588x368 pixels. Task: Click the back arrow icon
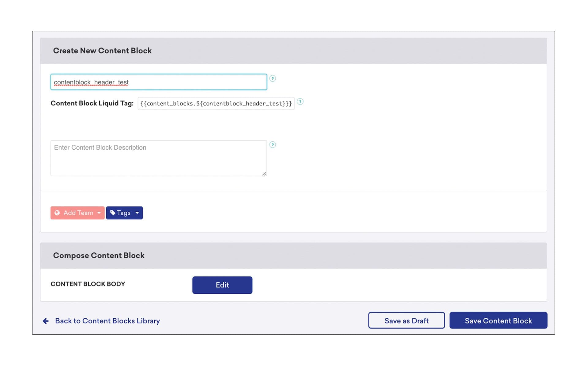point(46,321)
